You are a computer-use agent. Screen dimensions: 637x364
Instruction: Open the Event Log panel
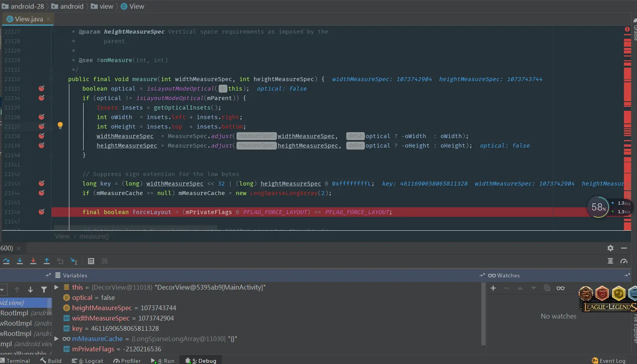[608, 360]
